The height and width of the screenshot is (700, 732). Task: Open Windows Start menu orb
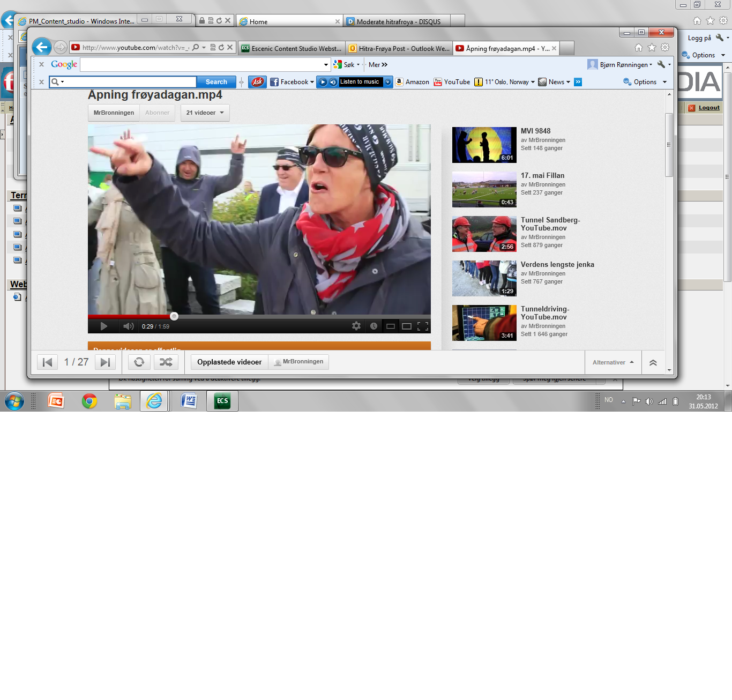point(14,401)
